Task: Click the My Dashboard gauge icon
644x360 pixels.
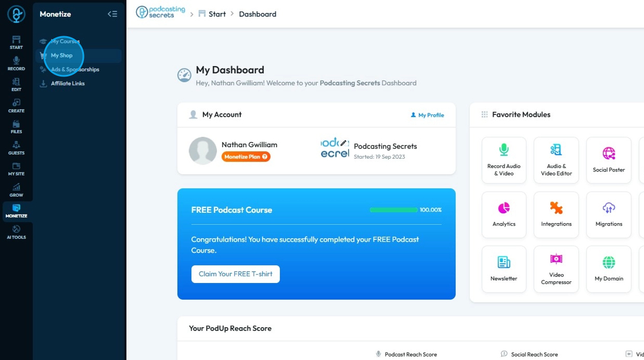Action: pos(184,75)
